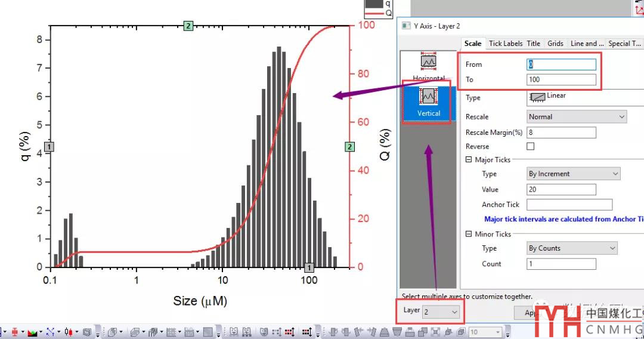This screenshot has width=644, height=339.
Task: Select the Vertical axis icon
Action: pos(428,96)
